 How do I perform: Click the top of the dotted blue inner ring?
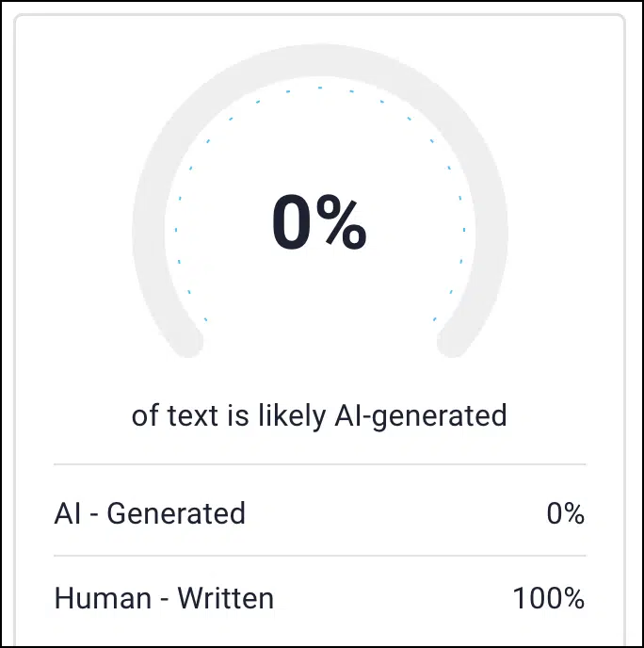pyautogui.click(x=319, y=88)
